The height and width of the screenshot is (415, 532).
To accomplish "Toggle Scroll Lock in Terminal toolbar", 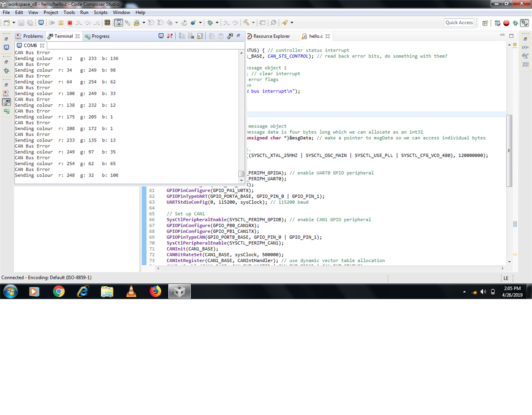I will click(x=200, y=36).
